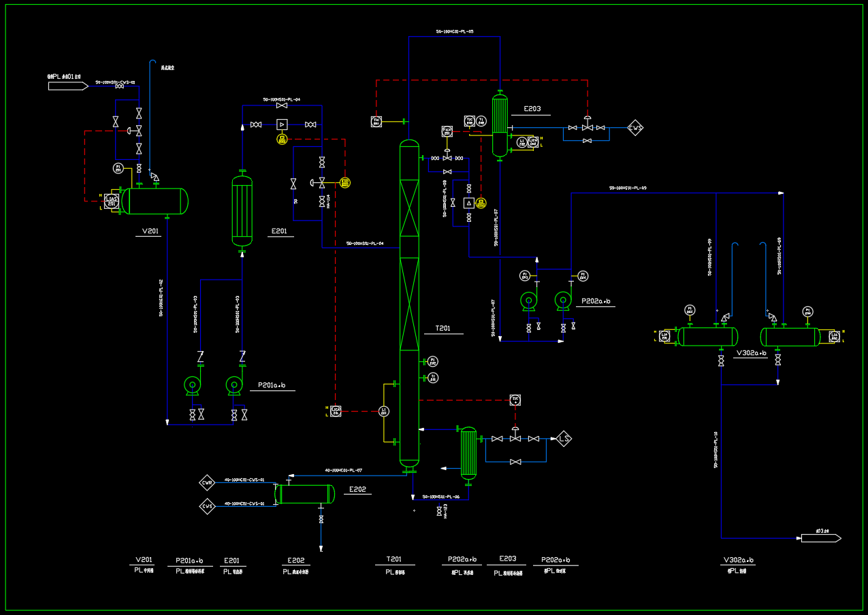Click the CWS diamond marker left of E202
This screenshot has height=615, width=868.
pyautogui.click(x=207, y=505)
